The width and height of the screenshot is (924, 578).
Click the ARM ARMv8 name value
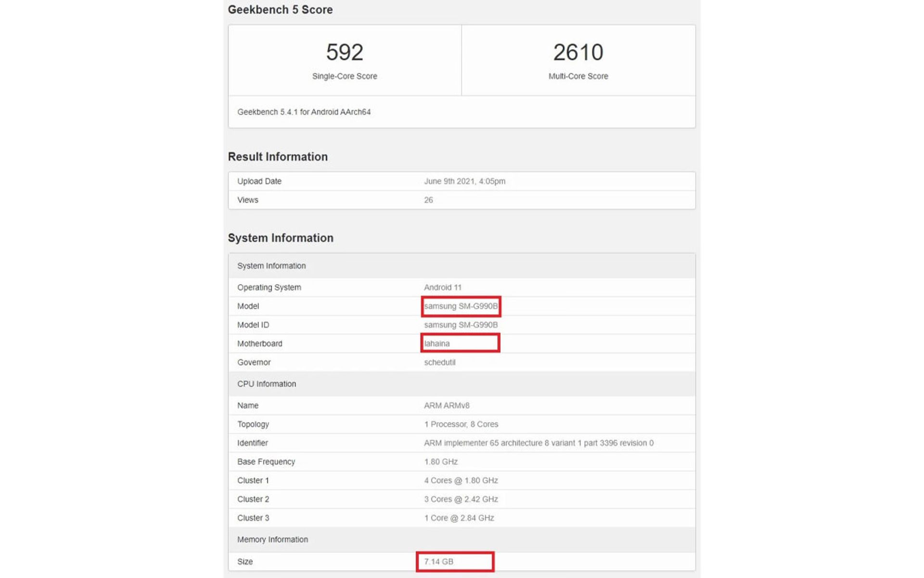click(447, 406)
